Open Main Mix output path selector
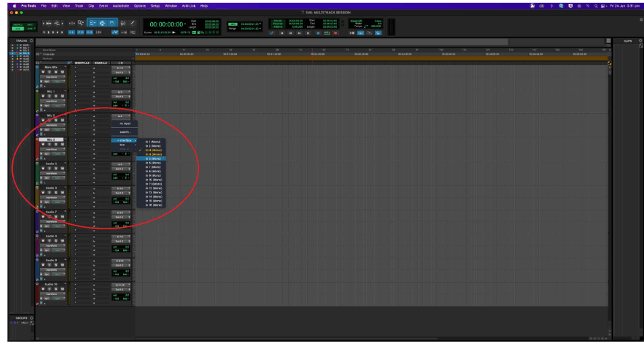This screenshot has height=345, width=644. [x=120, y=72]
